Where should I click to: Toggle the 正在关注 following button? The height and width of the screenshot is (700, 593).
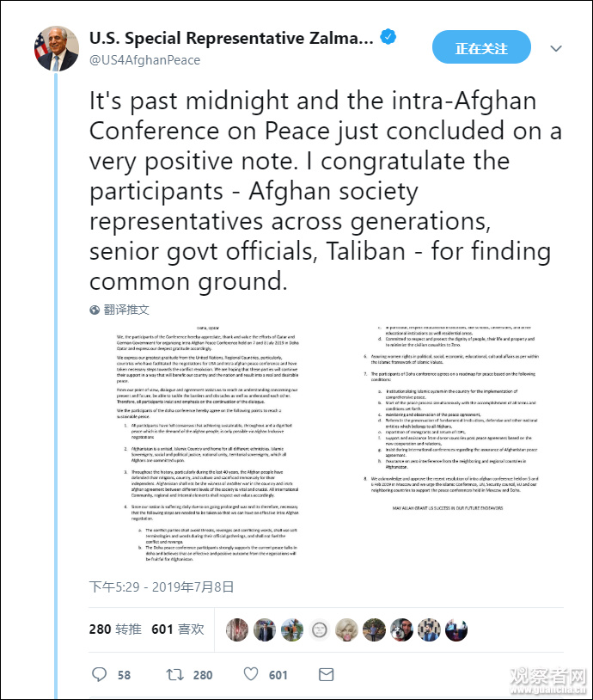481,48
